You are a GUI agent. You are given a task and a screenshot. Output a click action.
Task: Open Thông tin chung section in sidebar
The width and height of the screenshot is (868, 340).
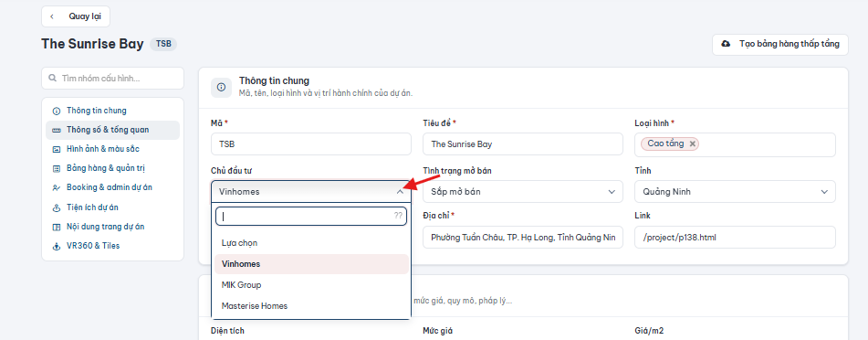point(112,111)
